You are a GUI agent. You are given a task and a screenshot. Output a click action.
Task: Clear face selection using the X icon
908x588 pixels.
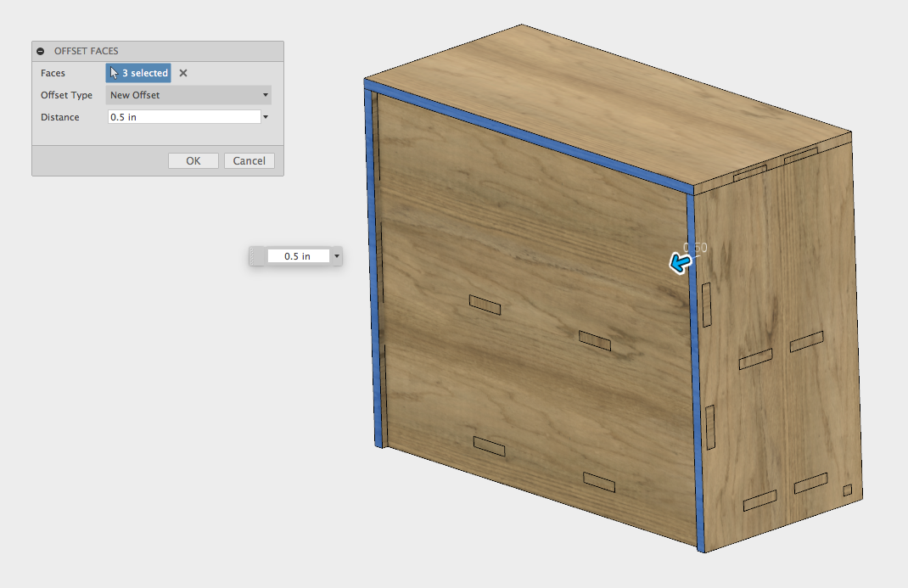(x=182, y=73)
